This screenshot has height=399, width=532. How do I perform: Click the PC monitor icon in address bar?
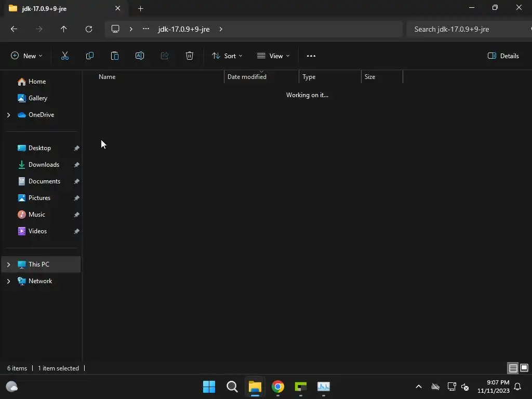click(x=115, y=29)
